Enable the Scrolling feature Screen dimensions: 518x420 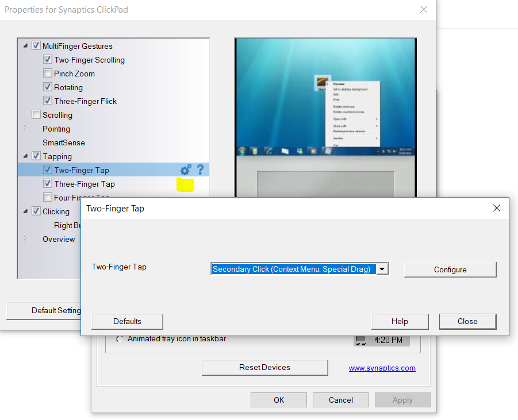point(36,114)
